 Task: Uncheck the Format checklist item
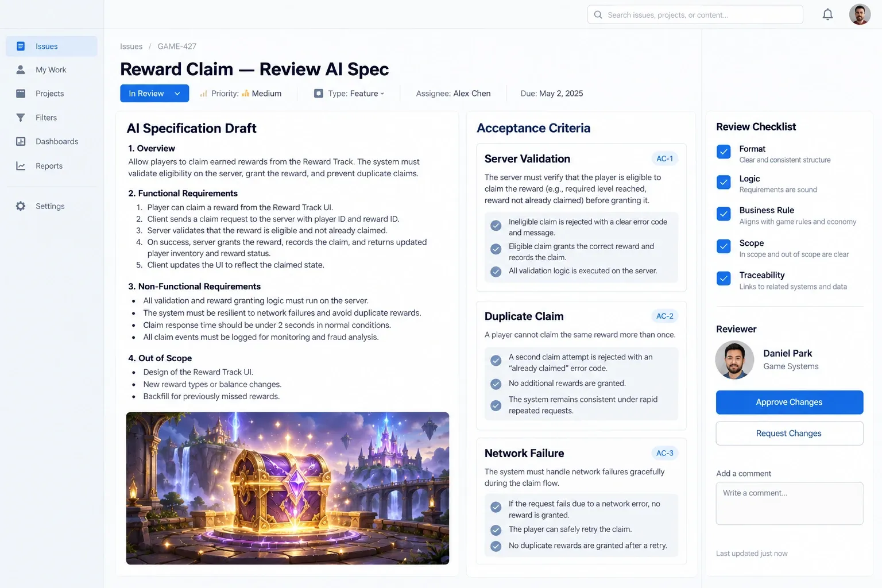tap(724, 152)
